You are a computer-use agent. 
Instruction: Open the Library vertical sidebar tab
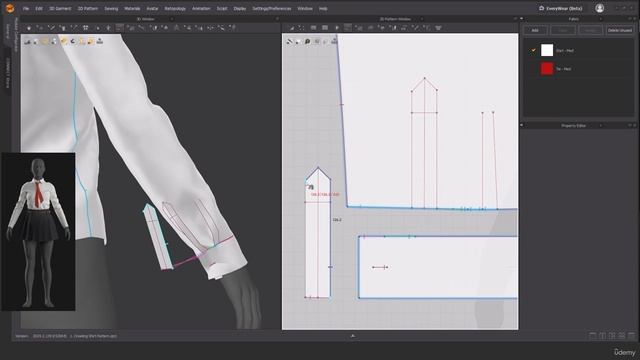7,31
